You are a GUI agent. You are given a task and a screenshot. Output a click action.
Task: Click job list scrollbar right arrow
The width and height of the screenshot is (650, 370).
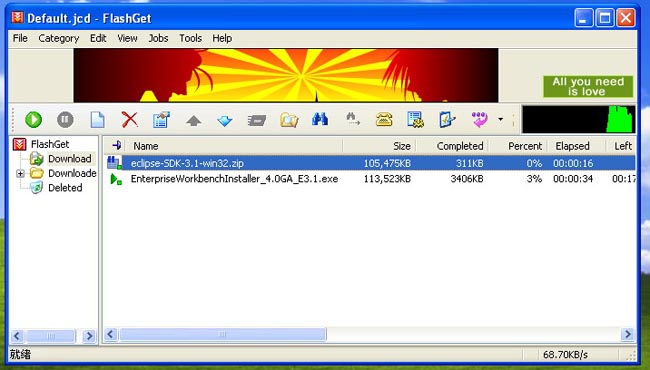(628, 334)
